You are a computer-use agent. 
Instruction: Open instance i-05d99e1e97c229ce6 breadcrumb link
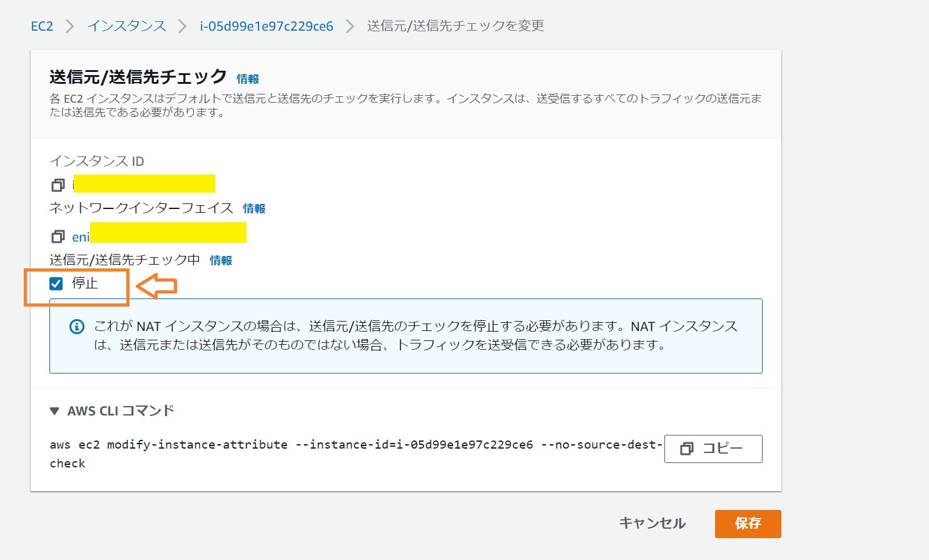click(267, 26)
